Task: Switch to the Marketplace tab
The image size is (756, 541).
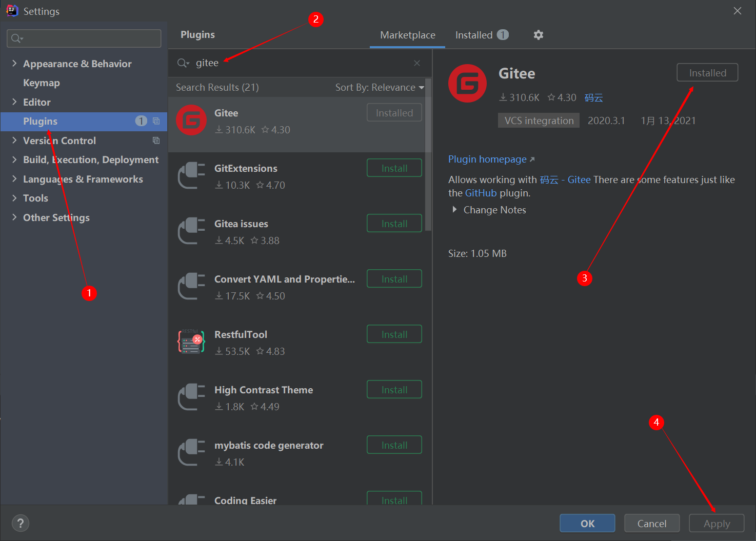Action: [408, 35]
